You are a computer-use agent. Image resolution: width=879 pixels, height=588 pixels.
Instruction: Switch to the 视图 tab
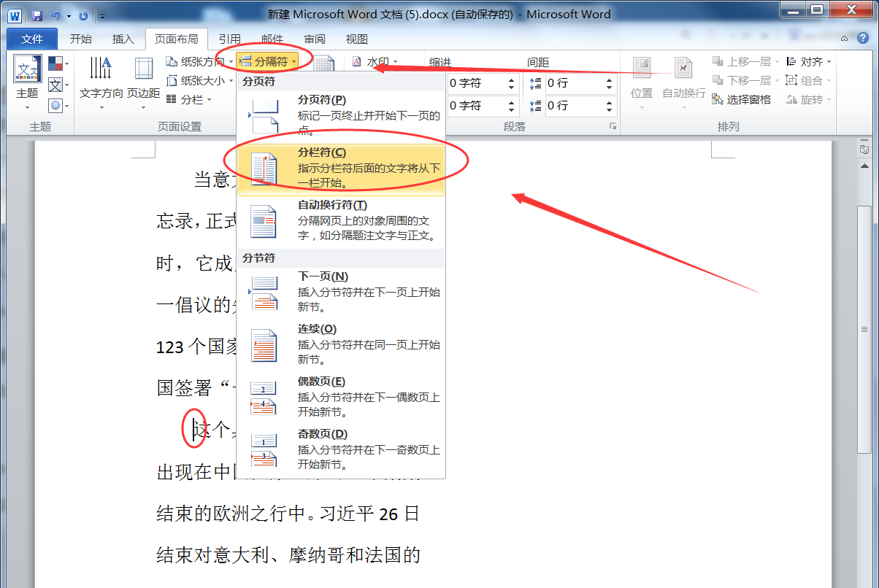(357, 39)
